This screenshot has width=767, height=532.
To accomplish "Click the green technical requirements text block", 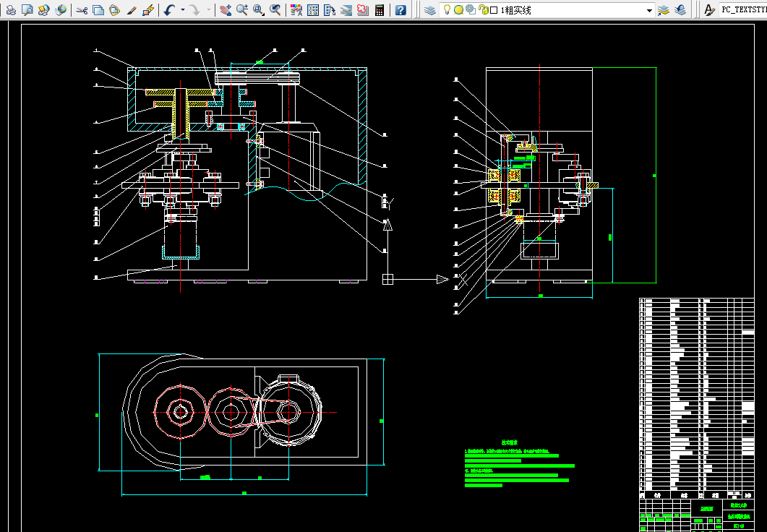I will pyautogui.click(x=517, y=464).
